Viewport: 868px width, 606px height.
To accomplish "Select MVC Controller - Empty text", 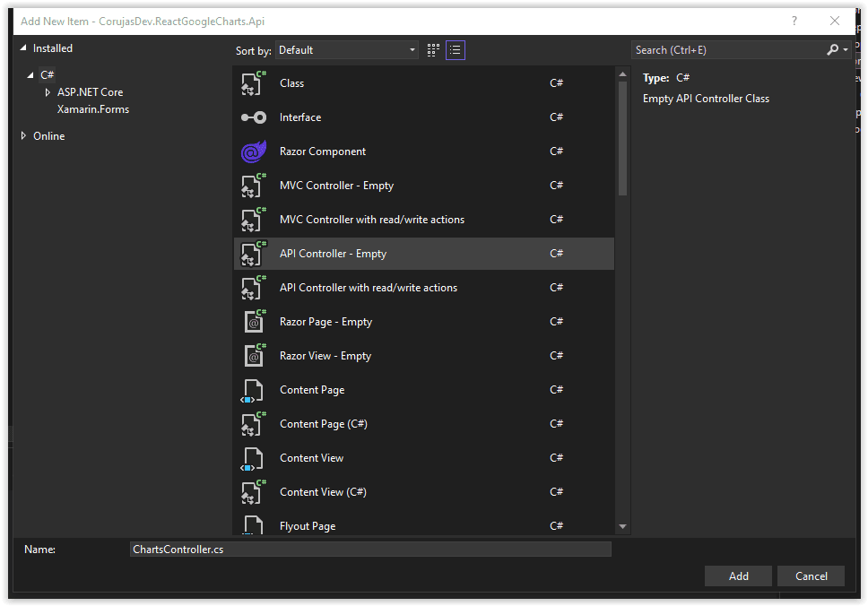I will (x=336, y=186).
